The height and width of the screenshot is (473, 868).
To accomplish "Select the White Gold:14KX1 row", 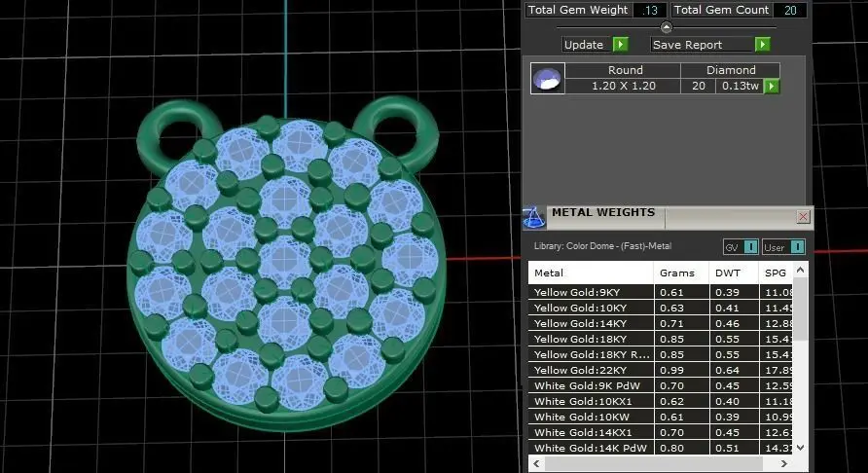I will (661, 432).
